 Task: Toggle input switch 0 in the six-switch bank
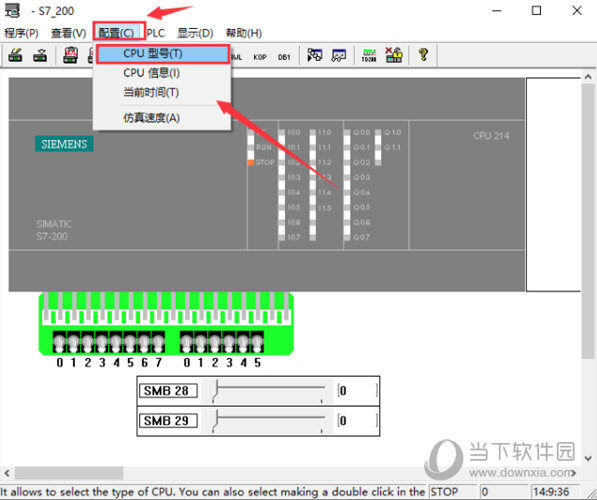click(187, 342)
